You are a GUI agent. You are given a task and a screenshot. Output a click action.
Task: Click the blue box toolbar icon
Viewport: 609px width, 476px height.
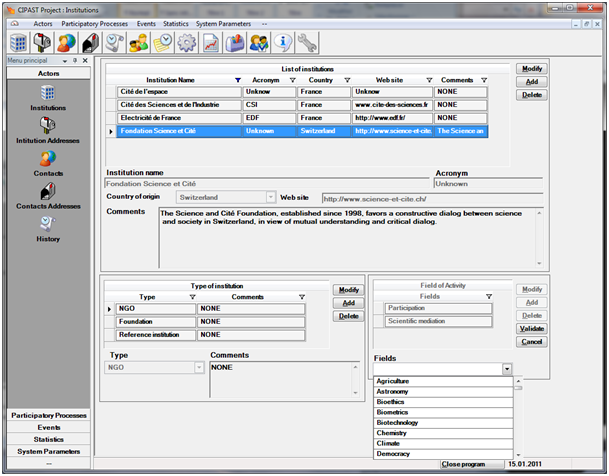tap(235, 42)
